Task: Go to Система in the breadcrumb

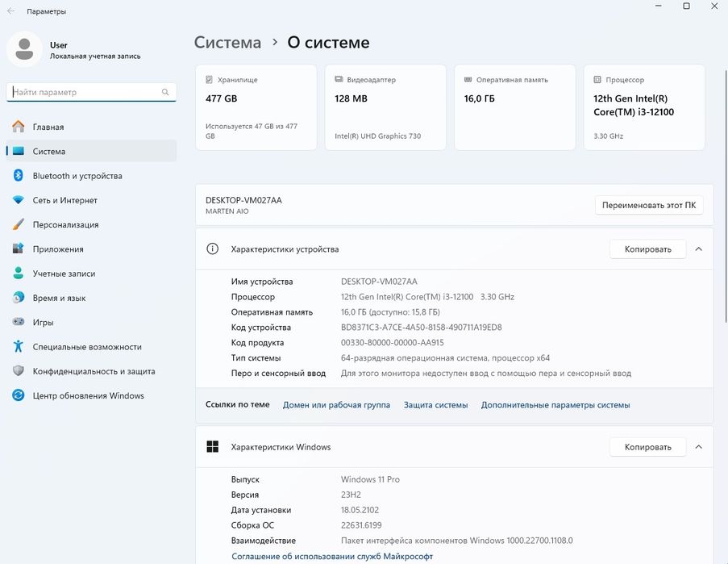Action: coord(227,42)
